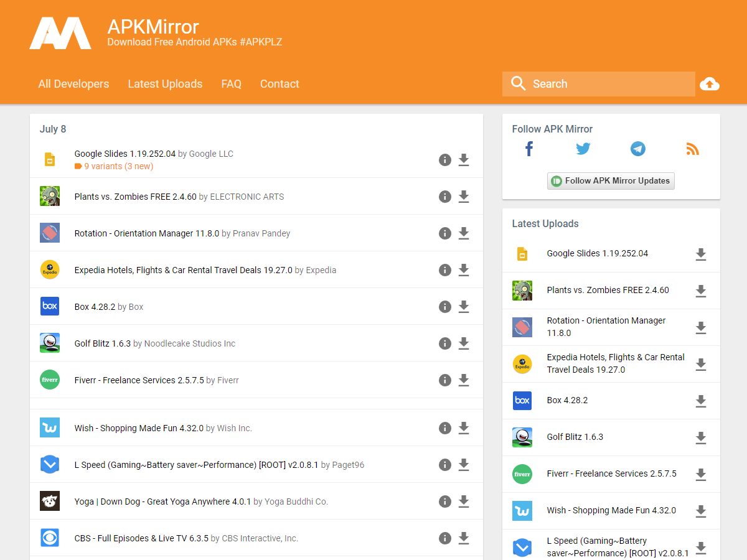
Task: Download Fiverr in Latest Uploads sidebar
Action: click(x=701, y=475)
